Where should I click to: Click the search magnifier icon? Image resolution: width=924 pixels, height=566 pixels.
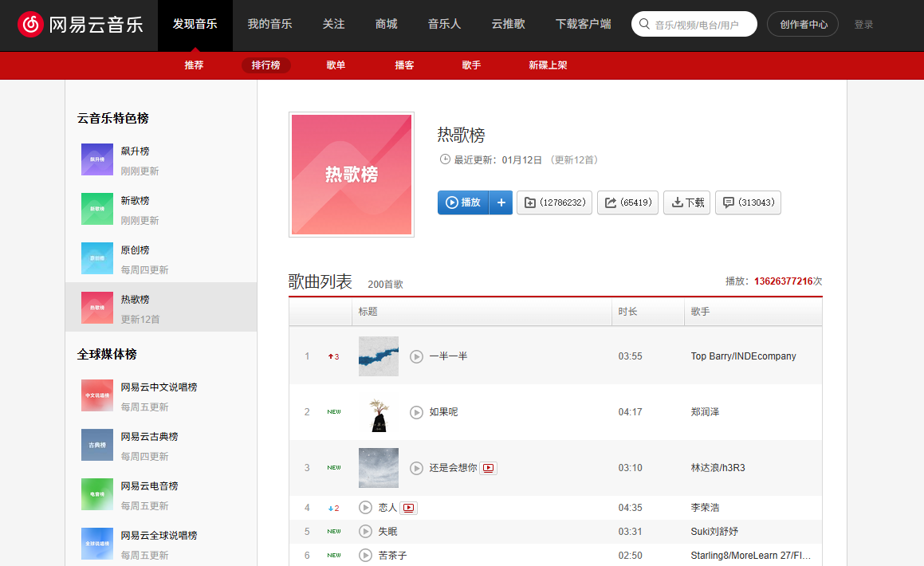click(x=644, y=24)
